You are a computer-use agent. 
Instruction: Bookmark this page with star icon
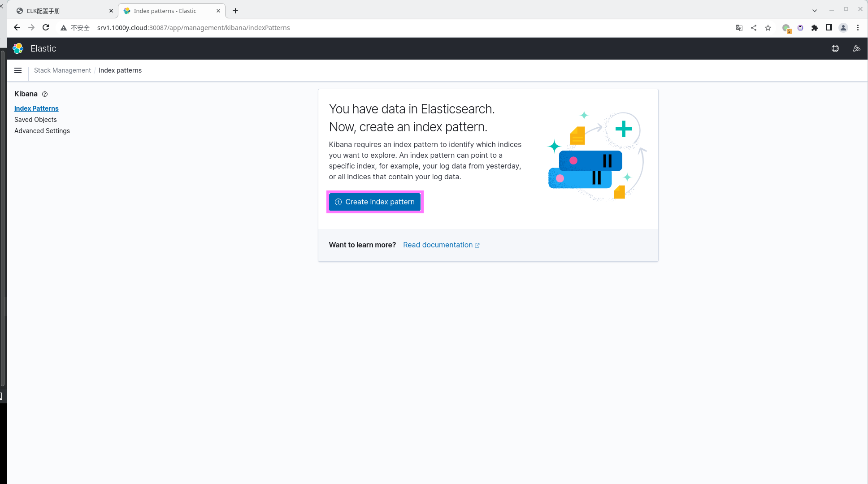[x=768, y=28]
